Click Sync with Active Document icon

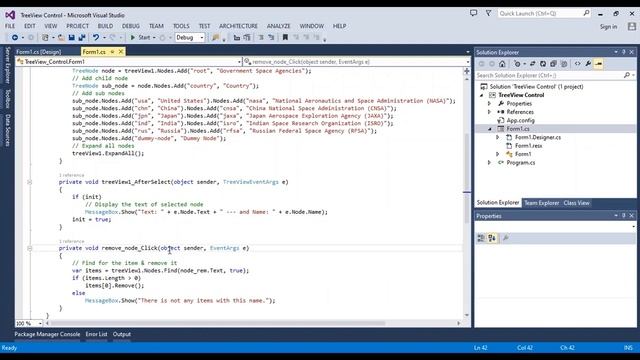[x=533, y=64]
